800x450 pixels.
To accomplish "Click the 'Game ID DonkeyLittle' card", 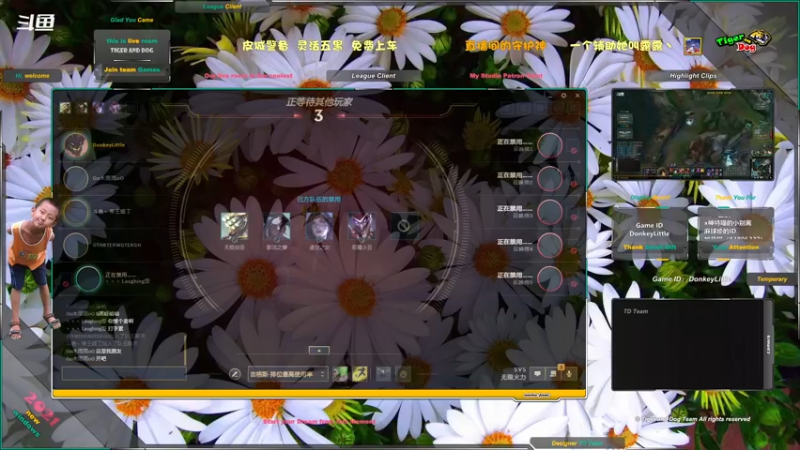I will point(649,233).
